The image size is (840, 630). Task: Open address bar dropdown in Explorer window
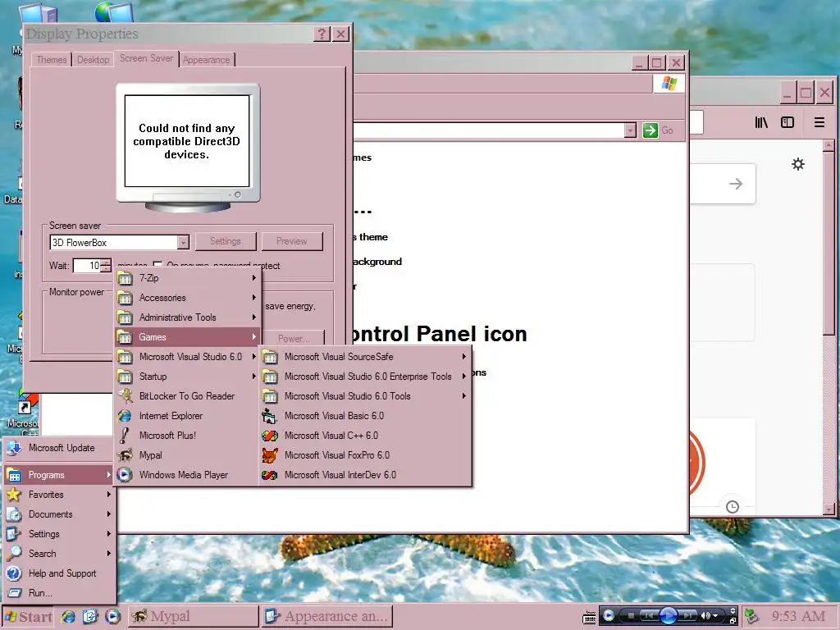click(x=630, y=130)
